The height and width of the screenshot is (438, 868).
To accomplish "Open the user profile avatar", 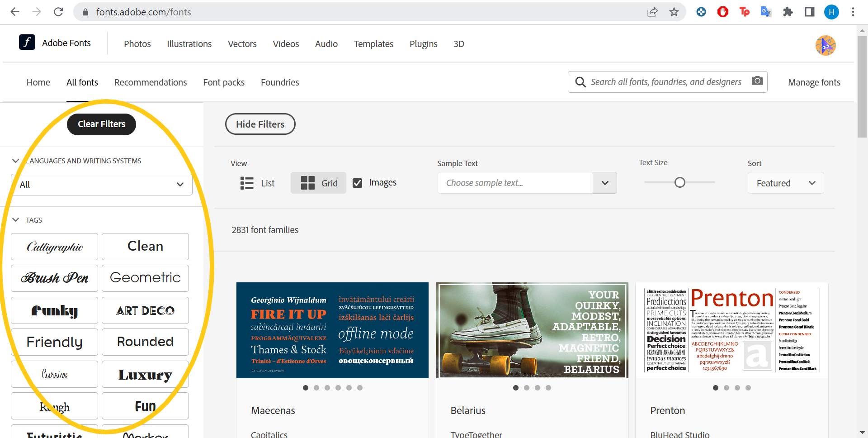I will [x=826, y=45].
